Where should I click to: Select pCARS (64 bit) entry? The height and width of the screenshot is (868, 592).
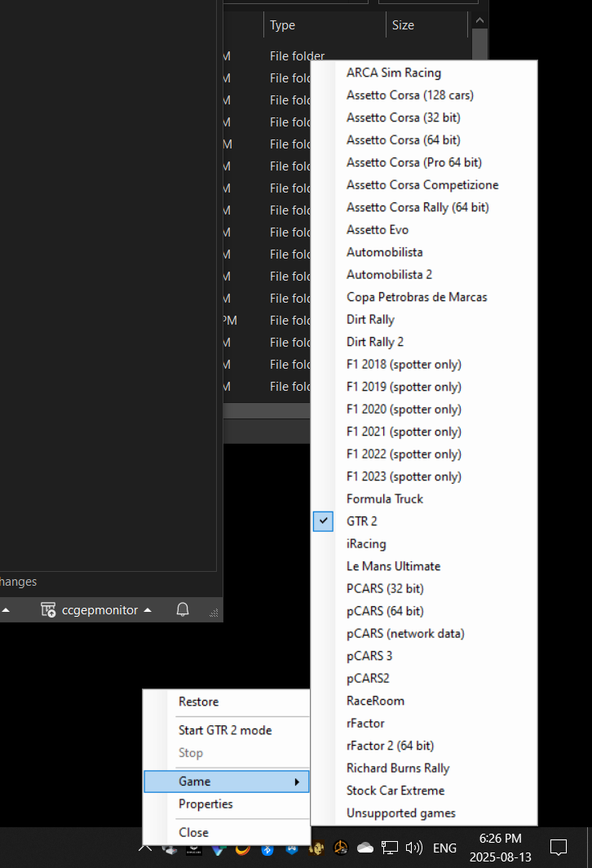point(424,611)
